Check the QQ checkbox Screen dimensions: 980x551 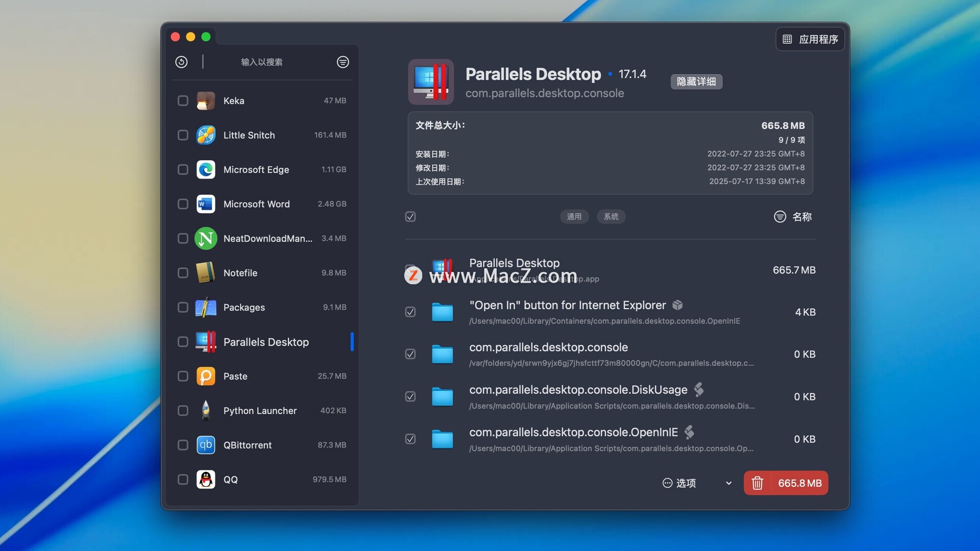tap(183, 480)
